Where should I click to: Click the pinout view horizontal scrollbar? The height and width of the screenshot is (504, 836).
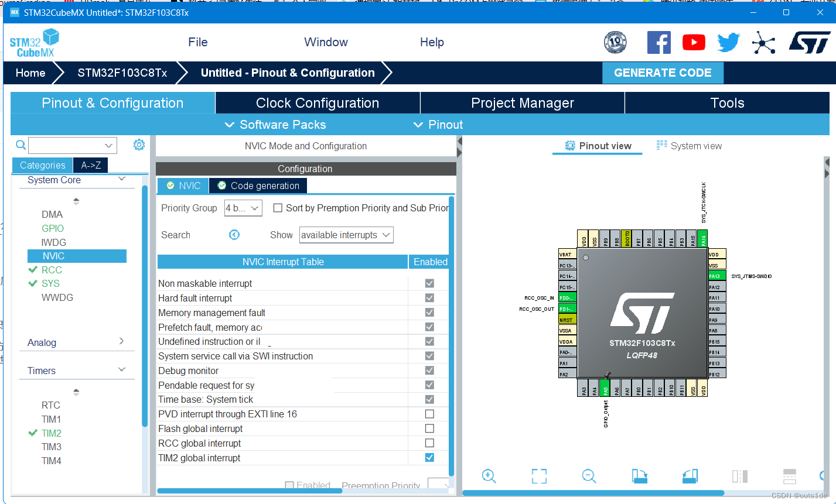593,493
